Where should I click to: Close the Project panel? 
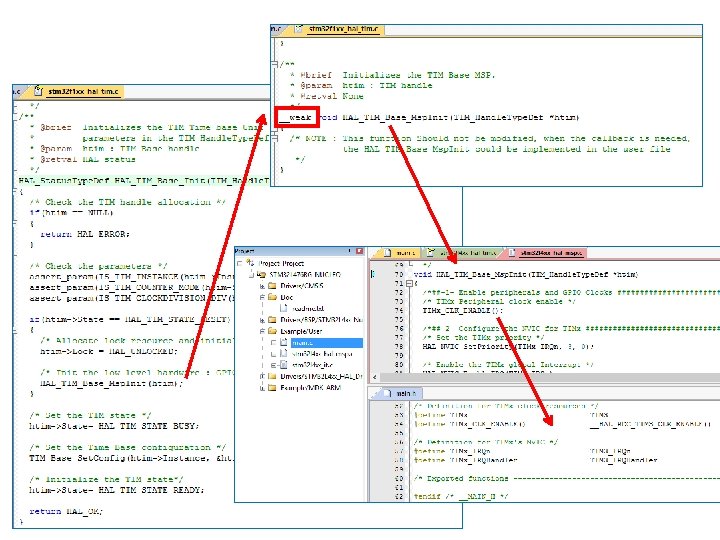(360, 251)
